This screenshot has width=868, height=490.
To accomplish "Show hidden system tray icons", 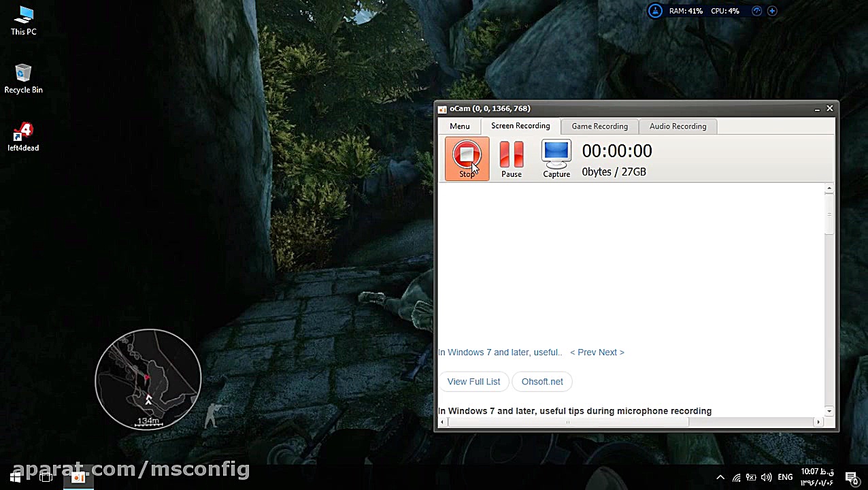I will [x=720, y=478].
